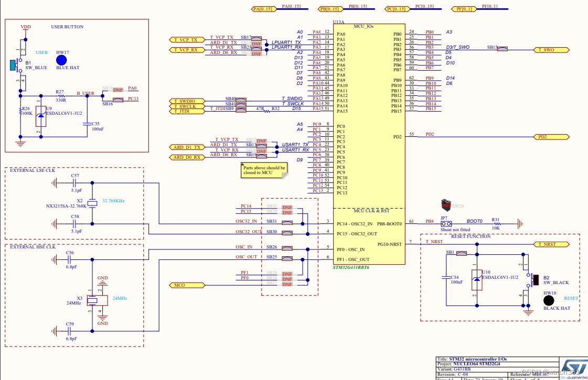Select the blue HW17 BLUE HAT circle
The height and width of the screenshot is (380, 588).
click(61, 60)
